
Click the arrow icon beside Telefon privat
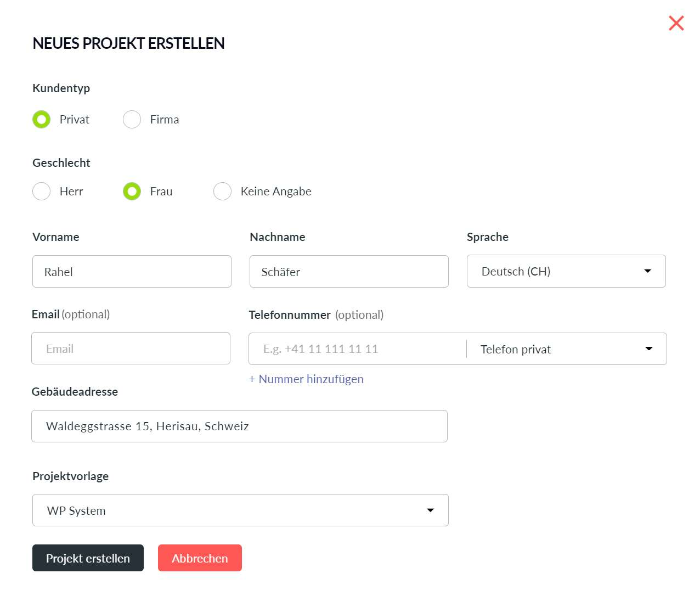(648, 349)
